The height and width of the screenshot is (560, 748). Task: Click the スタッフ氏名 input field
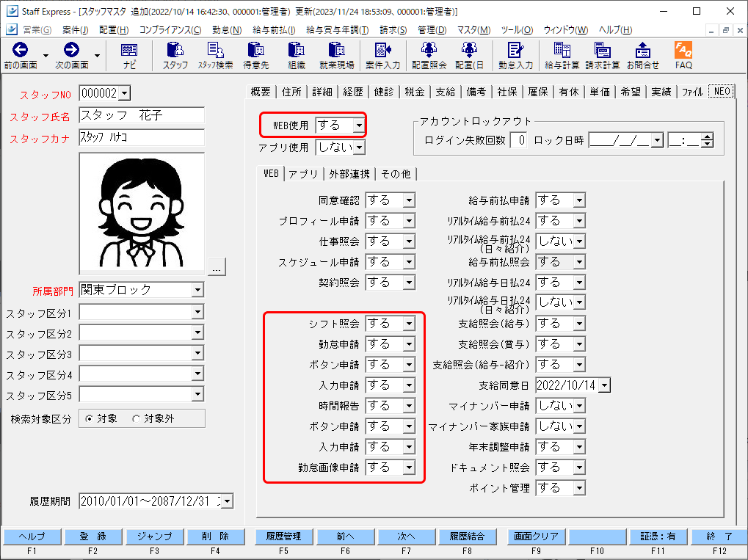(142, 115)
